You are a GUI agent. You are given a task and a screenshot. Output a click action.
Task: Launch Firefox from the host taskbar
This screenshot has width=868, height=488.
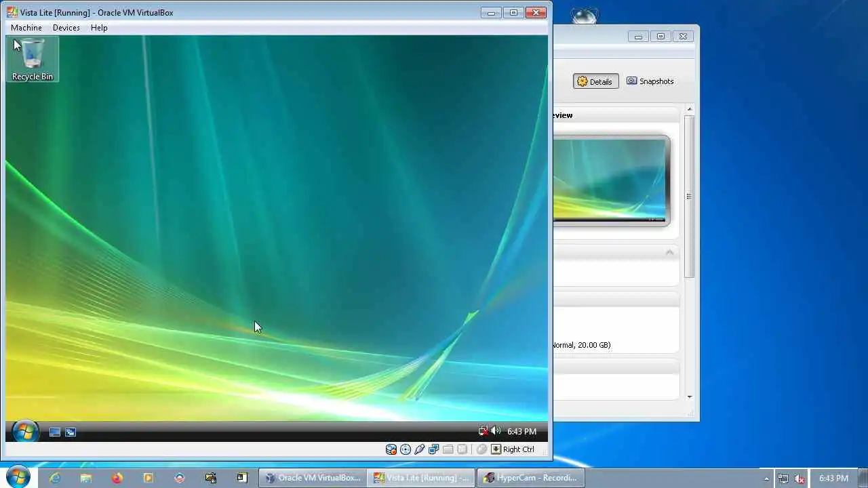pyautogui.click(x=117, y=478)
